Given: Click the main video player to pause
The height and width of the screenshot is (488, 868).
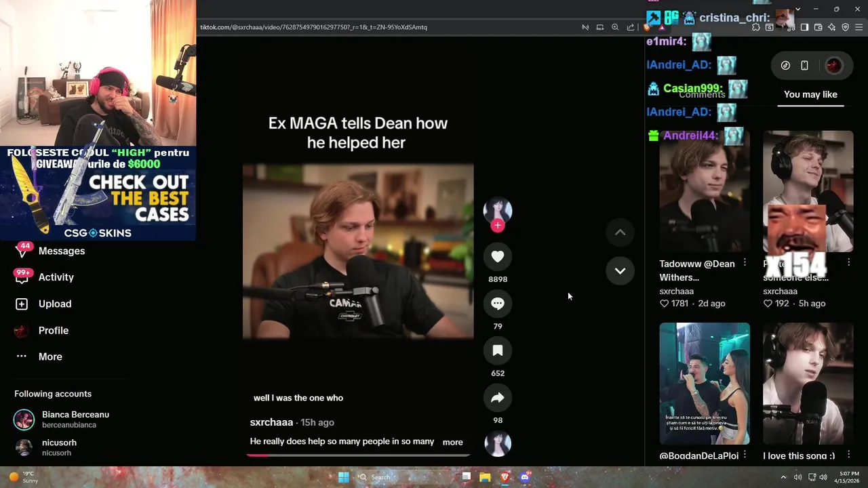Looking at the screenshot, I should (x=358, y=251).
